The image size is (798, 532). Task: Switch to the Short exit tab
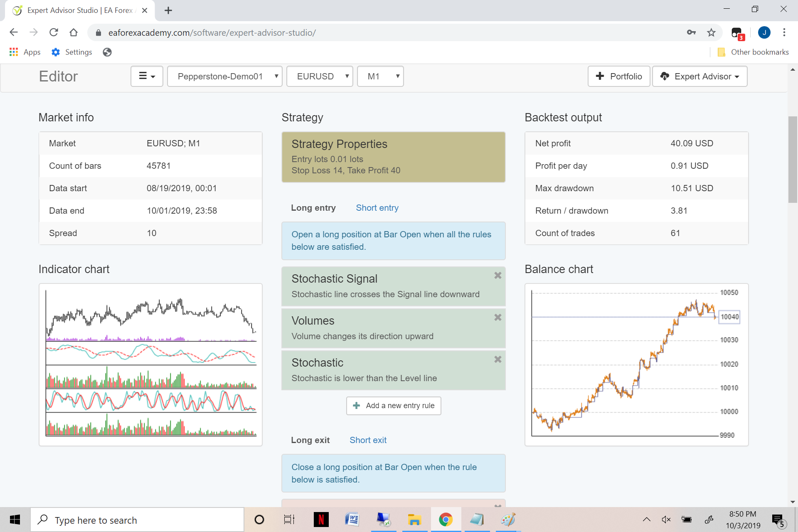tap(368, 440)
